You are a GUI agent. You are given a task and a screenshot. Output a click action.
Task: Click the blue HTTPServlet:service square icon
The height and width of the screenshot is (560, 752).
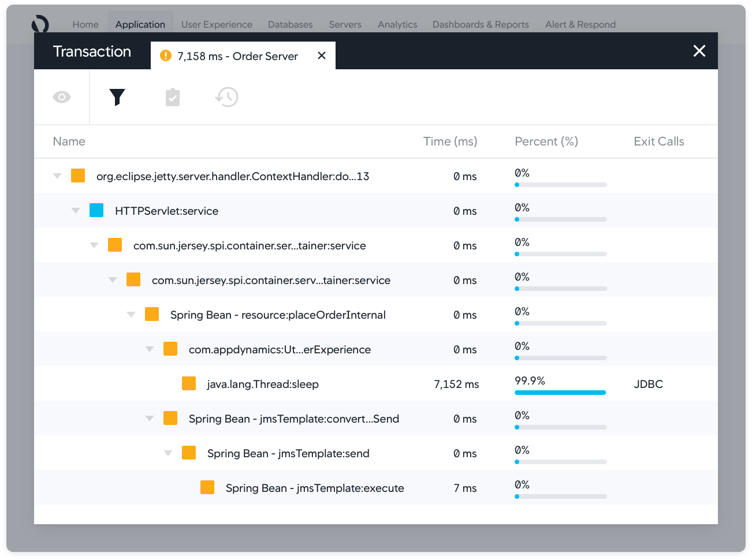tap(96, 210)
